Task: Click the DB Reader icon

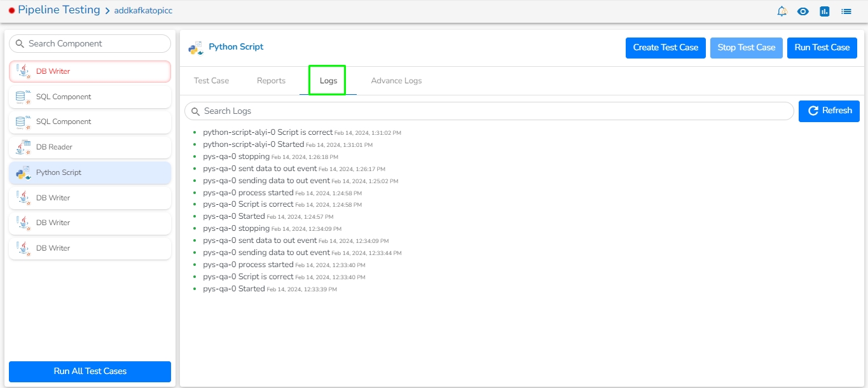Action: click(x=24, y=147)
